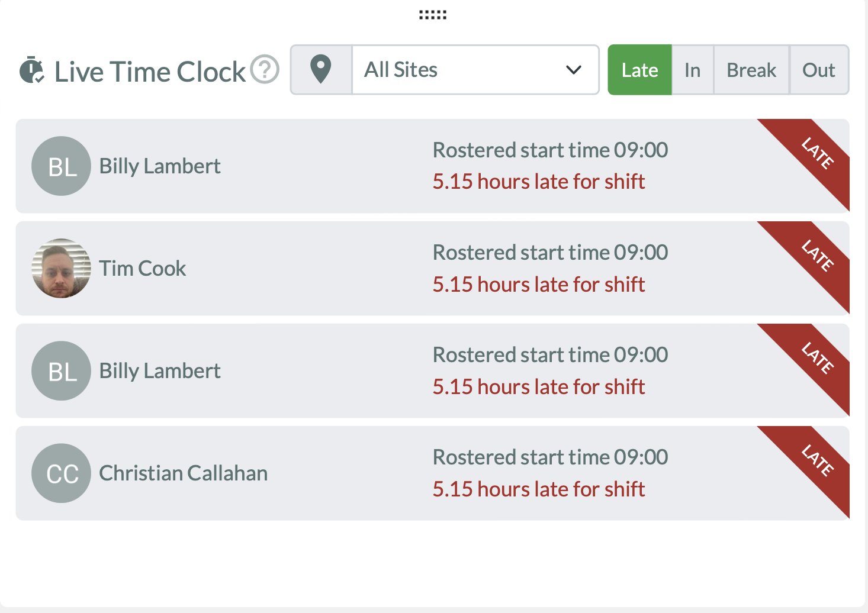Switch to the Out tab
Image resolution: width=868 pixels, height=613 pixels.
pos(819,70)
